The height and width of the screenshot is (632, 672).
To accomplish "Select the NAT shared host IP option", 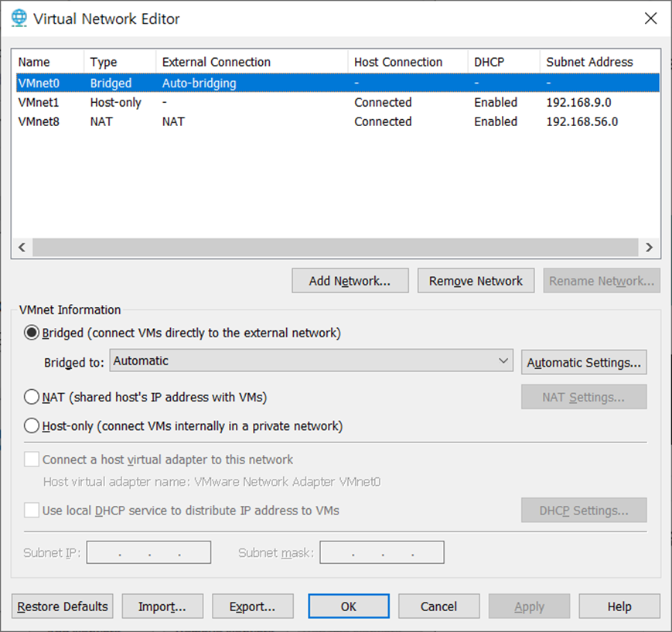I will click(x=32, y=397).
